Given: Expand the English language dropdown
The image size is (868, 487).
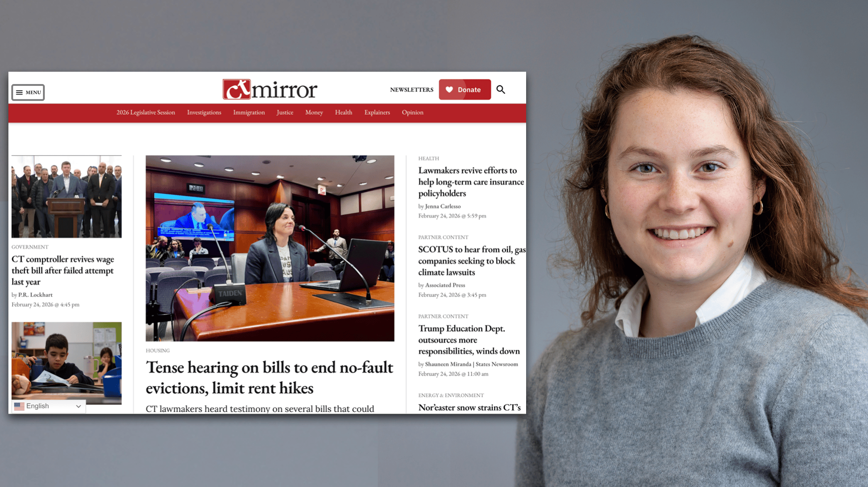Looking at the screenshot, I should pyautogui.click(x=48, y=406).
